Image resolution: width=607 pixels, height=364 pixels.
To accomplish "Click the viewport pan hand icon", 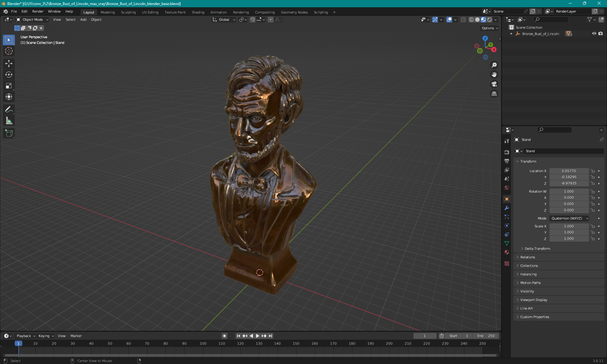I will (x=494, y=75).
